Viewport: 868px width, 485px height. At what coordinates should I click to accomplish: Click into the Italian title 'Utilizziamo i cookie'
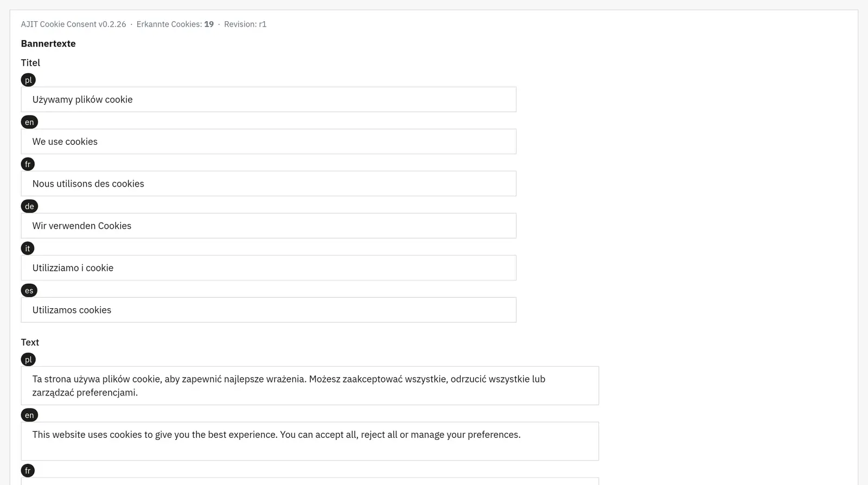pyautogui.click(x=269, y=268)
